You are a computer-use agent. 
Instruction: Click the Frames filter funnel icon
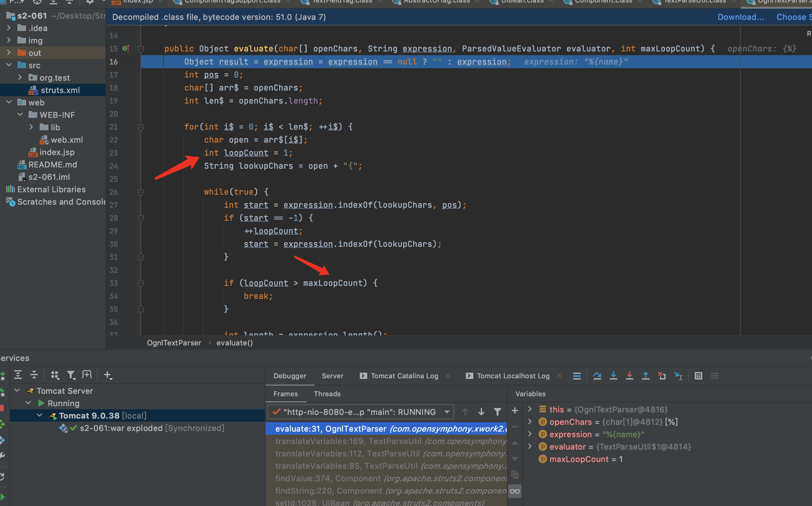[x=497, y=412]
